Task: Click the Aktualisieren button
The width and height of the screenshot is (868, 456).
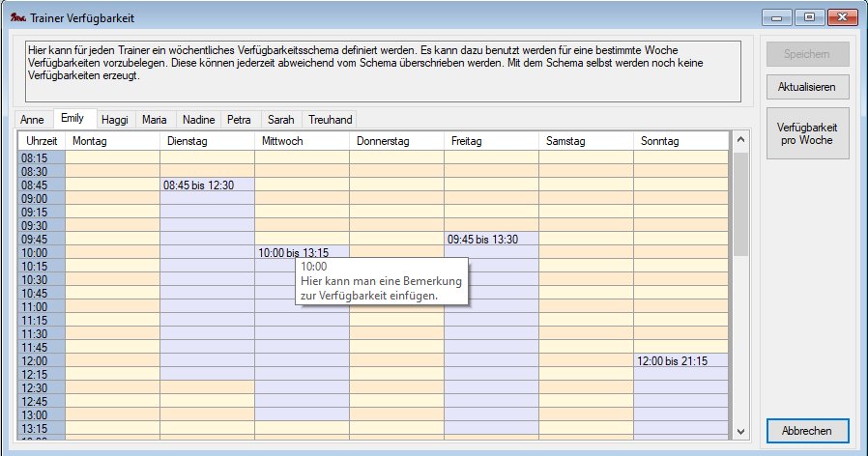Action: pos(807,87)
